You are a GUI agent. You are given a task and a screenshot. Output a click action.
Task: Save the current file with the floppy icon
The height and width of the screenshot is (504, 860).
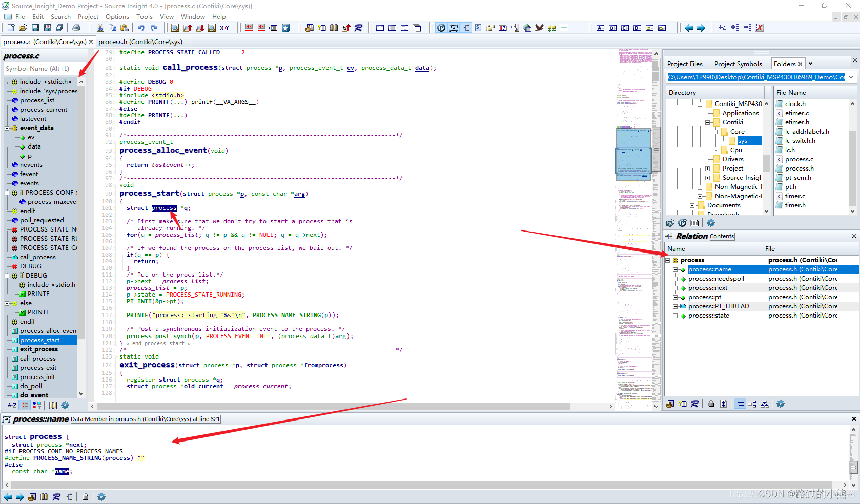35,28
